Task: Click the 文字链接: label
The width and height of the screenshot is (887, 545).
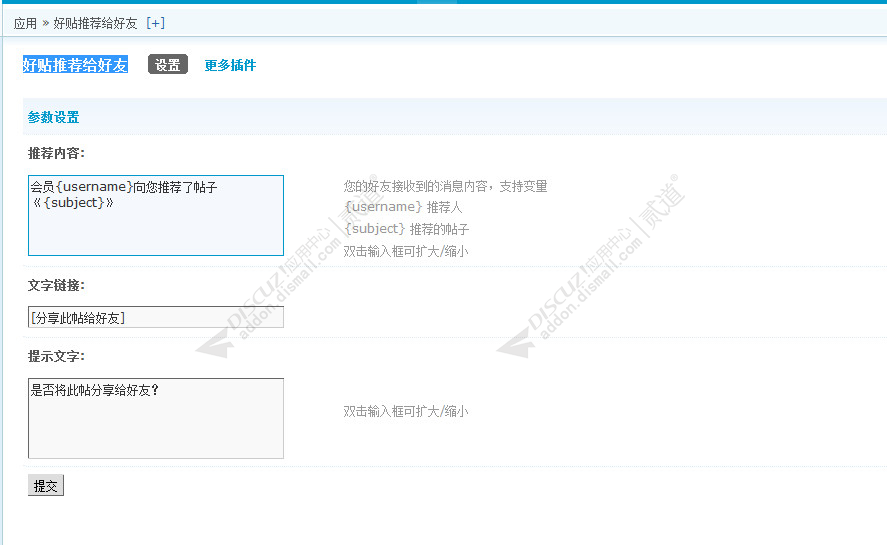Action: coord(56,285)
